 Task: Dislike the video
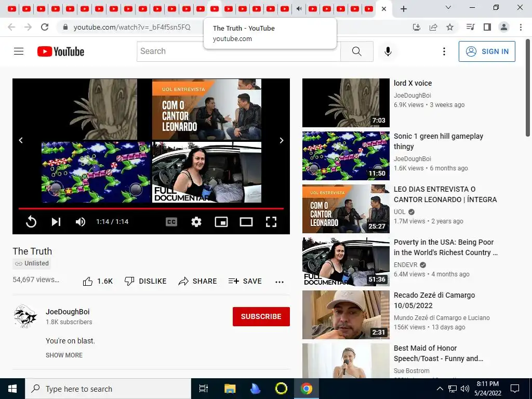pyautogui.click(x=145, y=281)
